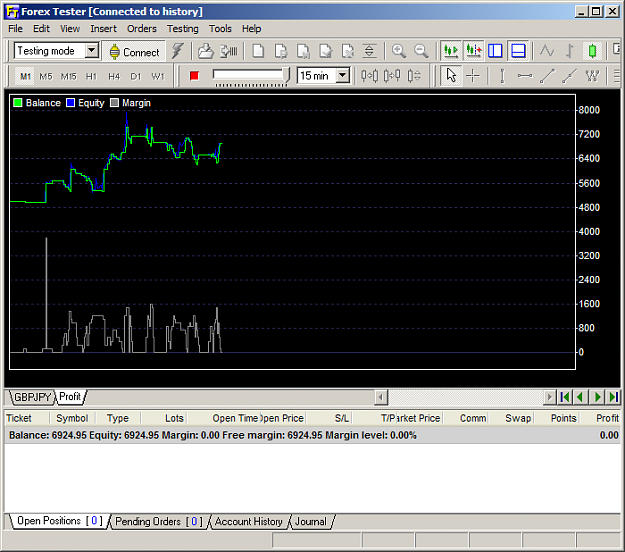
Task: Switch to the GBPJPY chart tab
Action: click(x=32, y=397)
